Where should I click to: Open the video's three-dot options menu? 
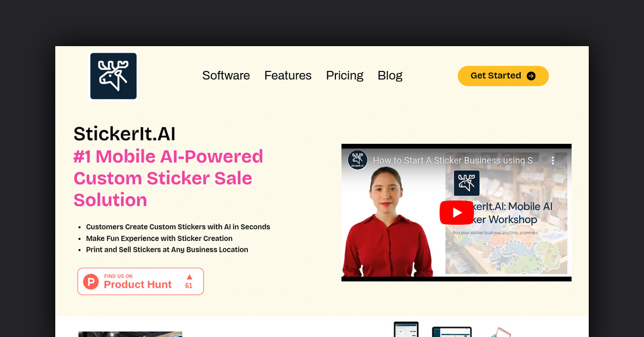pos(553,160)
